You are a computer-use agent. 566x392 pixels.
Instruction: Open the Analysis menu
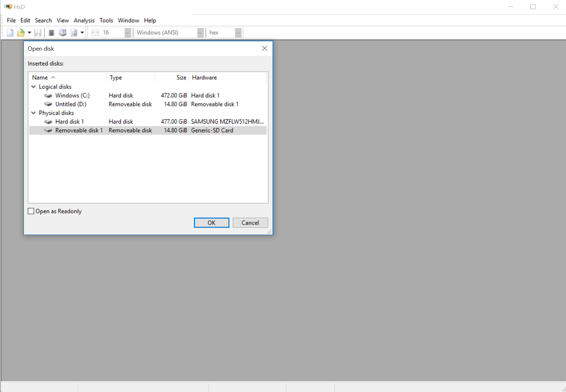click(84, 20)
